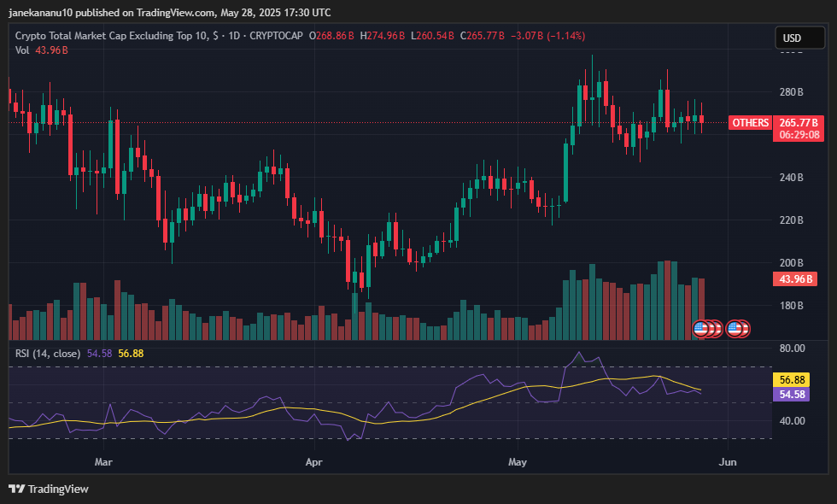The height and width of the screenshot is (504, 837).
Task: Click the 265.77 B current price label
Action: coord(799,123)
